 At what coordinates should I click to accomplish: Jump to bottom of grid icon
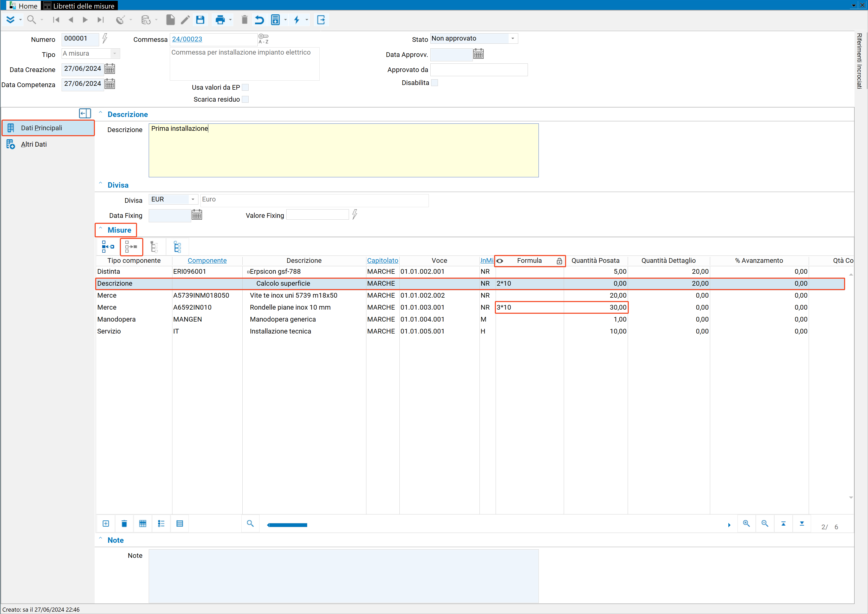point(802,524)
